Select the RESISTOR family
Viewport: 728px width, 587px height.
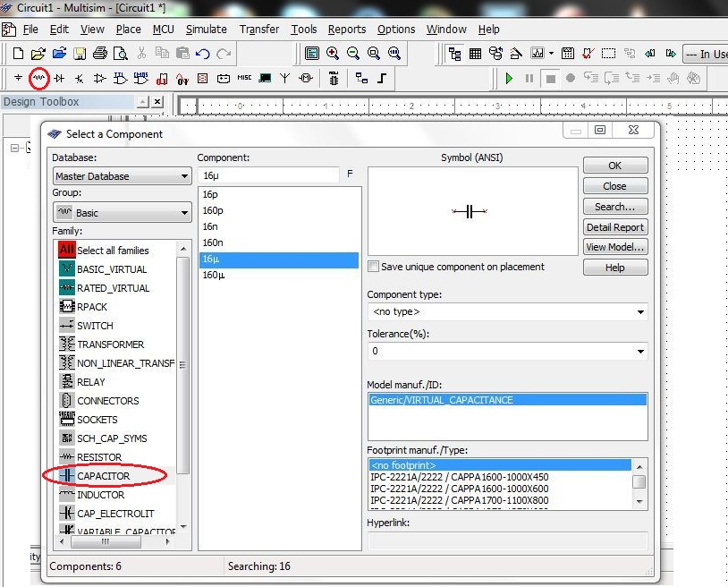pyautogui.click(x=99, y=457)
